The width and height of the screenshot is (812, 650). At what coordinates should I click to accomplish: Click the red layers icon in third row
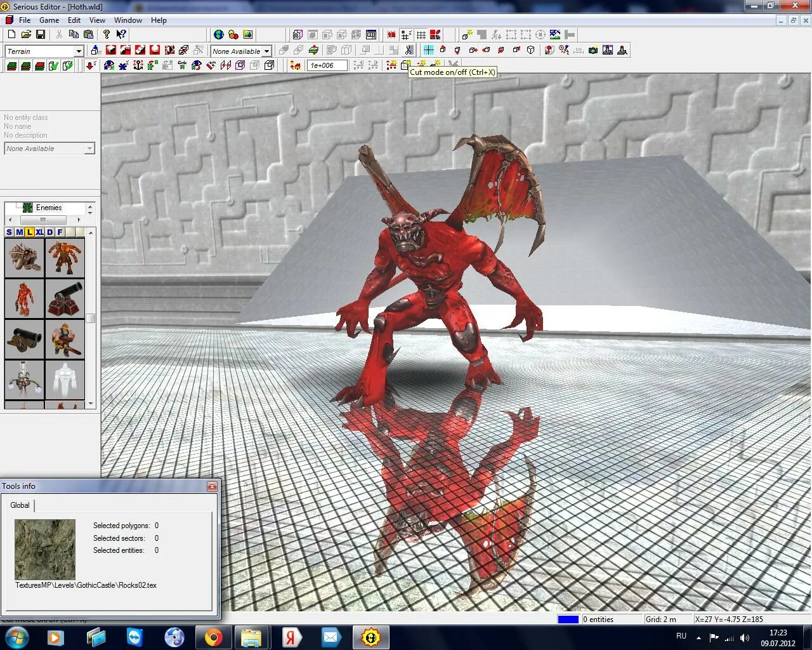39,65
